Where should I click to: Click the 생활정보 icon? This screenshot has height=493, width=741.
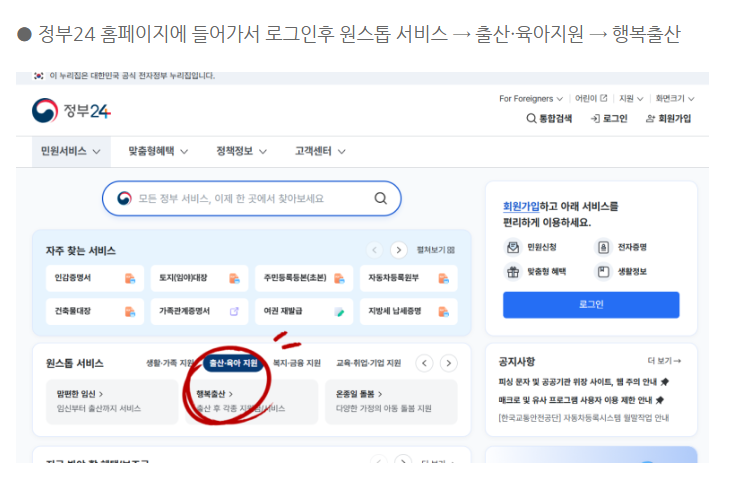[603, 272]
